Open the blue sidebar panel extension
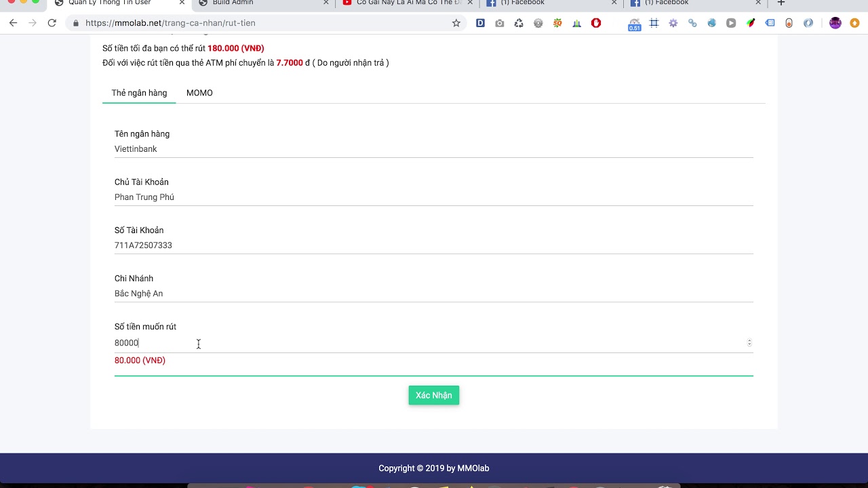This screenshot has height=488, width=868. [x=770, y=23]
